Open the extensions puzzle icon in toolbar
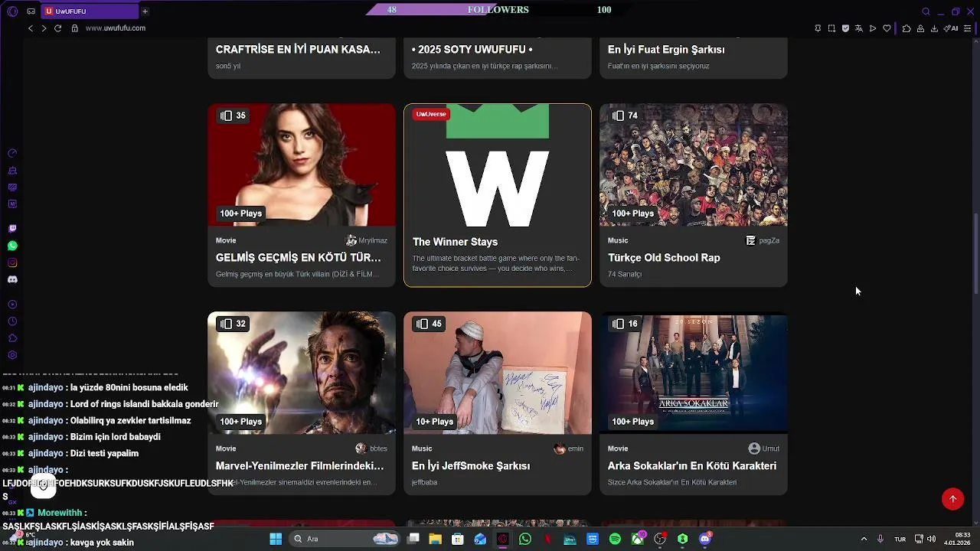The image size is (980, 551). (906, 28)
